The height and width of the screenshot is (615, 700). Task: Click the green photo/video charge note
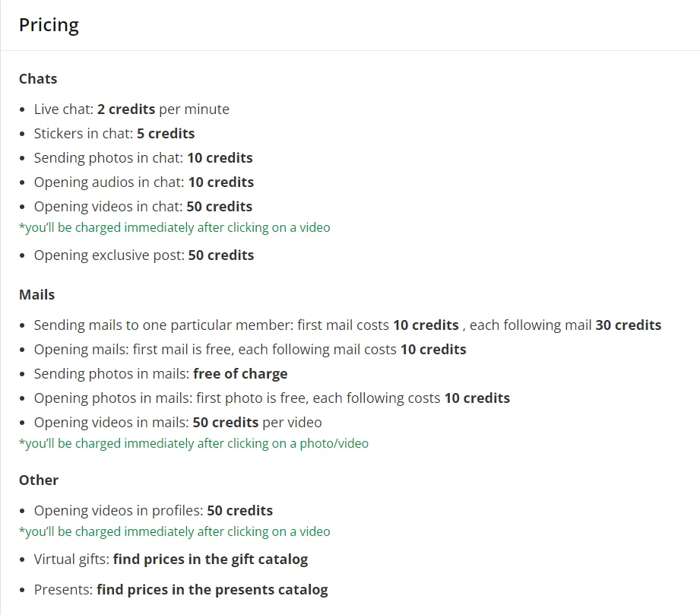coord(194,443)
